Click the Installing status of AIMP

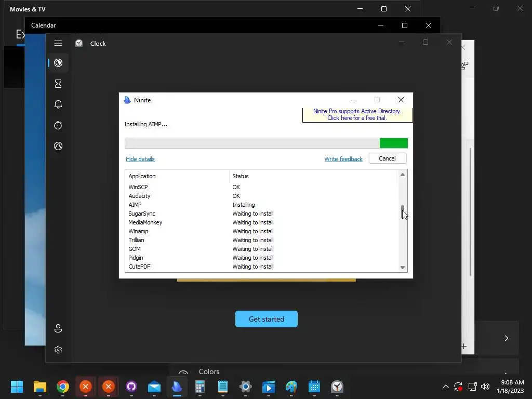243,205
